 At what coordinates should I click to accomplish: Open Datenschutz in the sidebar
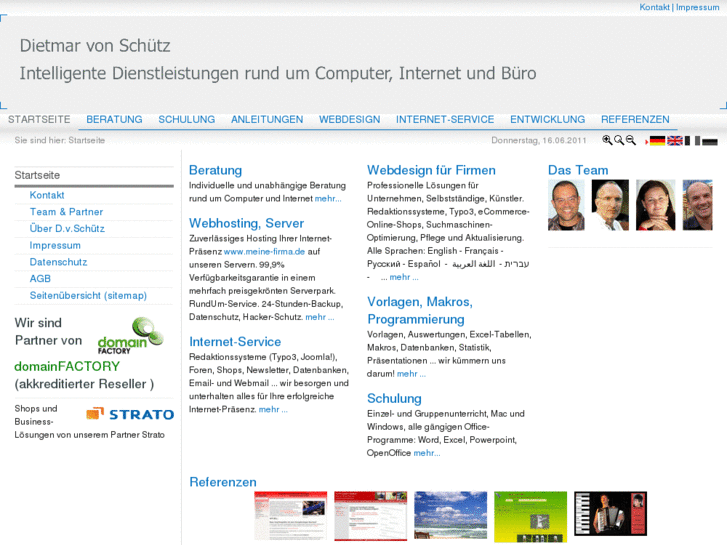click(58, 262)
